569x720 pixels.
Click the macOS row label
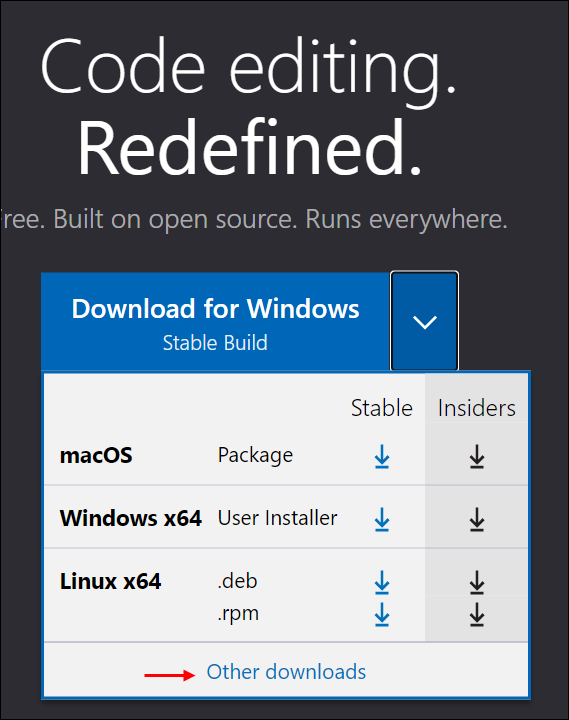[x=96, y=456]
